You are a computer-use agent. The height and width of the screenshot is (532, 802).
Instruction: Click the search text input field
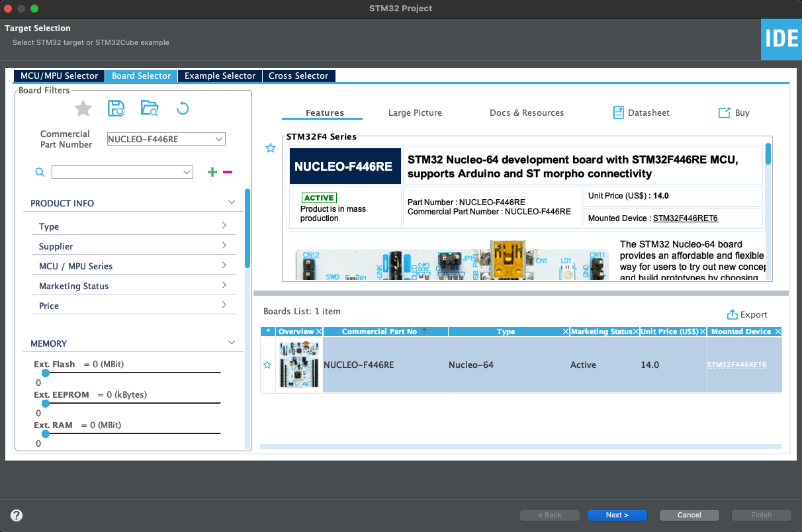[116, 172]
